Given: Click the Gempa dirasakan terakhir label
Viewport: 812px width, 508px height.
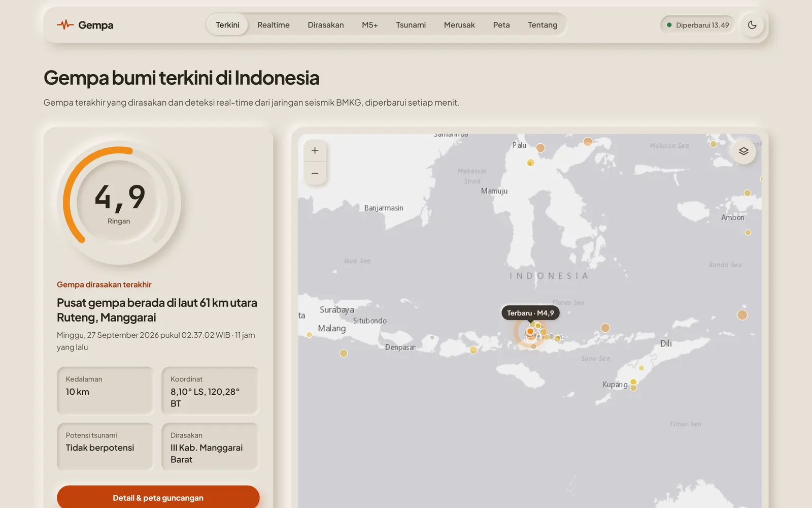Looking at the screenshot, I should 104,284.
